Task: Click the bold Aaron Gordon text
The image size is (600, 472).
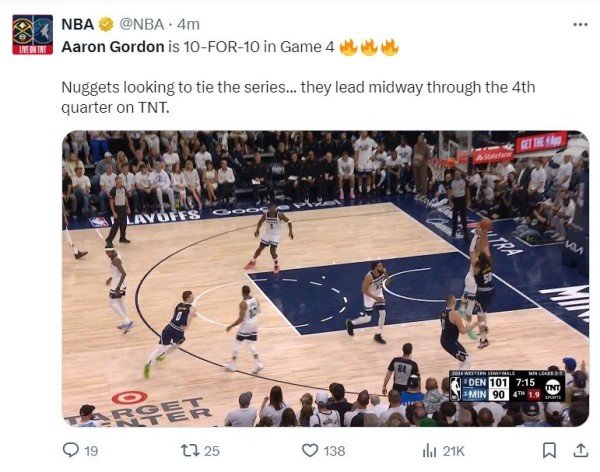Action: (113, 47)
